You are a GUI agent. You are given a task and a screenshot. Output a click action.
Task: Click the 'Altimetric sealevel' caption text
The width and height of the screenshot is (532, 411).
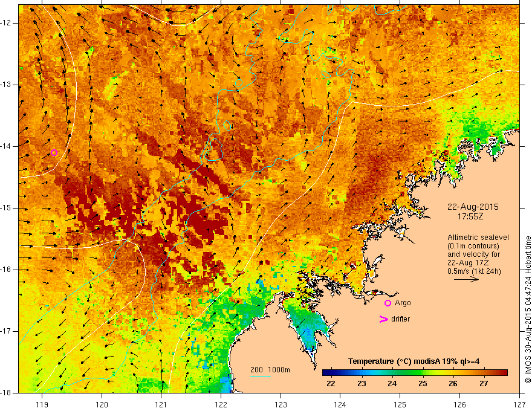pos(478,238)
